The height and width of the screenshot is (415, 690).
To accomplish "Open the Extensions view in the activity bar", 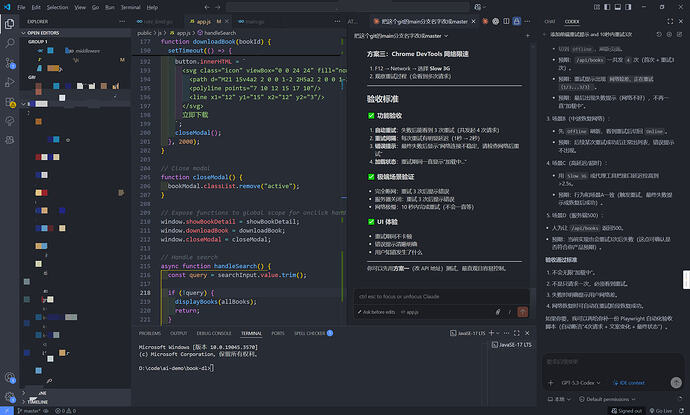I will (10, 102).
